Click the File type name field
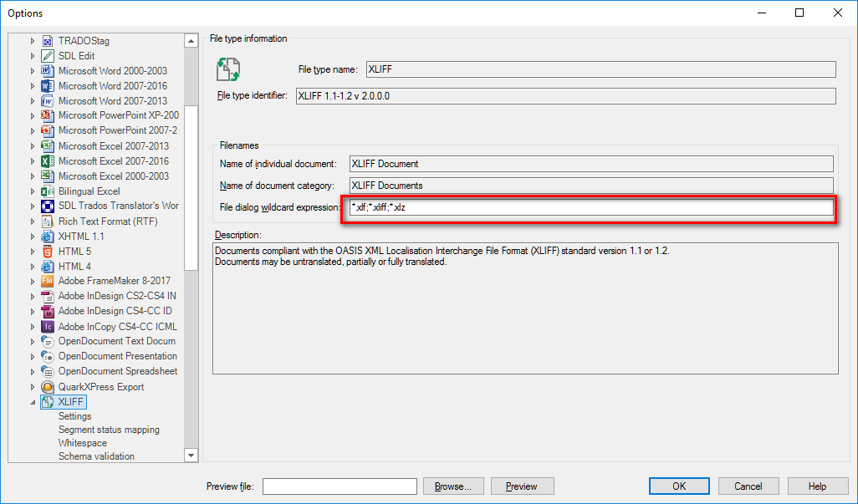Screen dimensions: 858x504 pyautogui.click(x=600, y=69)
